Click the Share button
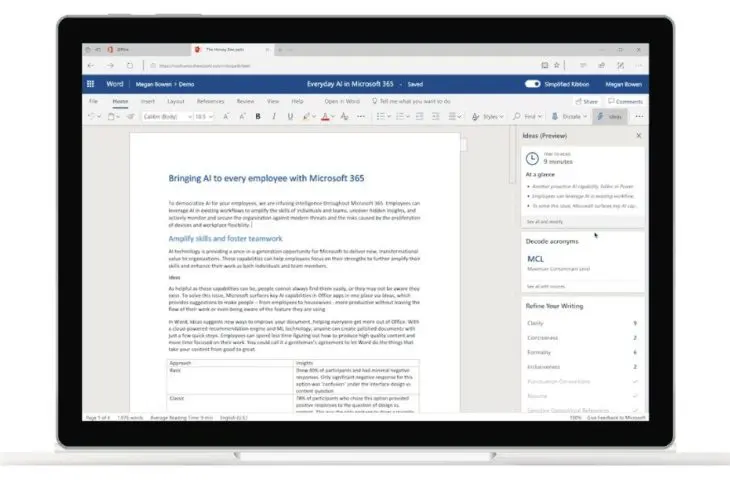The image size is (730, 480). (587, 101)
